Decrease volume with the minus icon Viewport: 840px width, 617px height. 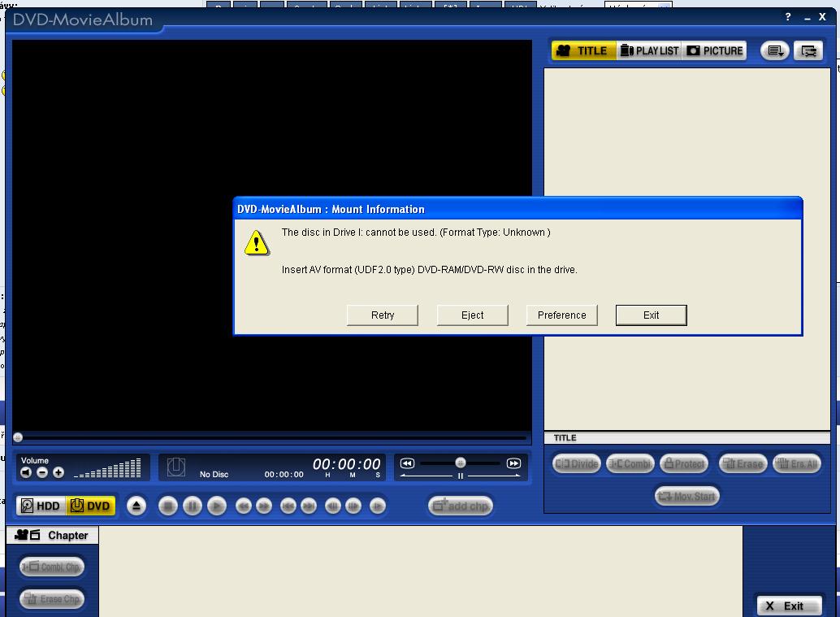(42, 472)
